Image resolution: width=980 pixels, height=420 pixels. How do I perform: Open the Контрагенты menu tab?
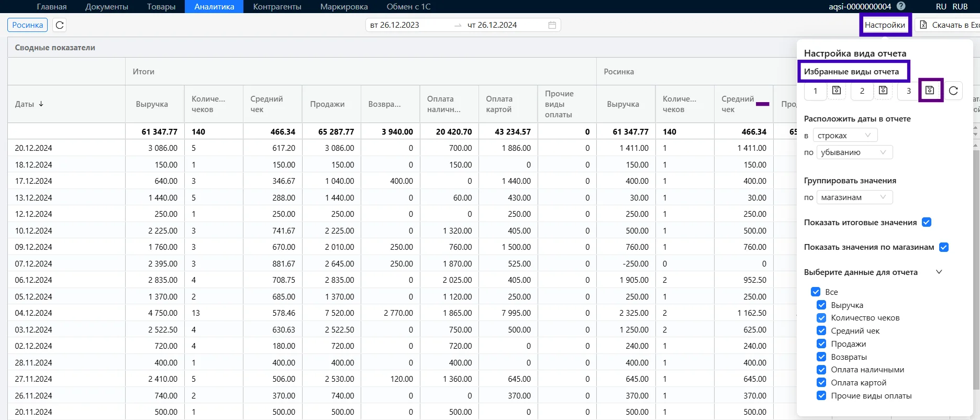pos(277,6)
